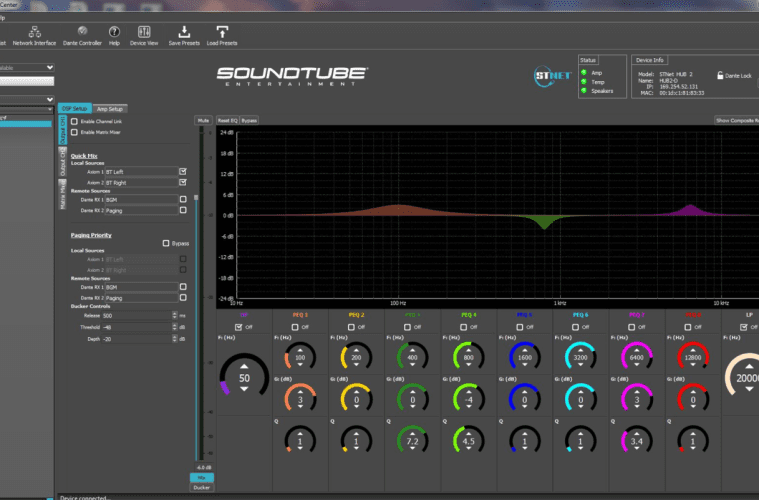This screenshot has height=500, width=759.
Task: Toggle the Dante Lock padlock icon
Action: 720,75
